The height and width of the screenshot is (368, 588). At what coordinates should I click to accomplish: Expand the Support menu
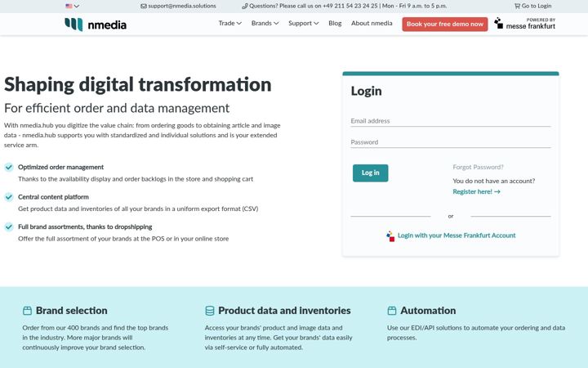click(x=303, y=23)
